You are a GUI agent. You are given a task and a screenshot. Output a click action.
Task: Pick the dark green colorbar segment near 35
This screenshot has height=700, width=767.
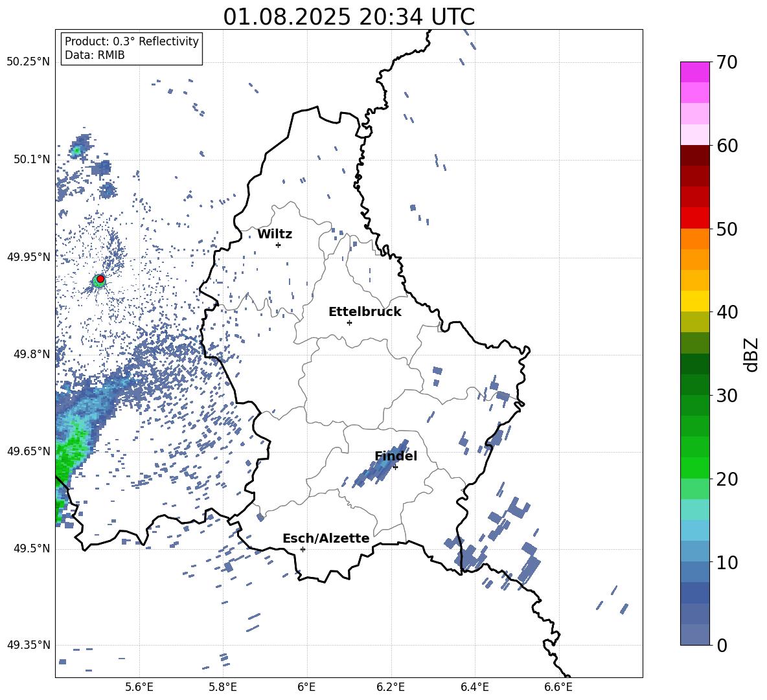click(694, 363)
